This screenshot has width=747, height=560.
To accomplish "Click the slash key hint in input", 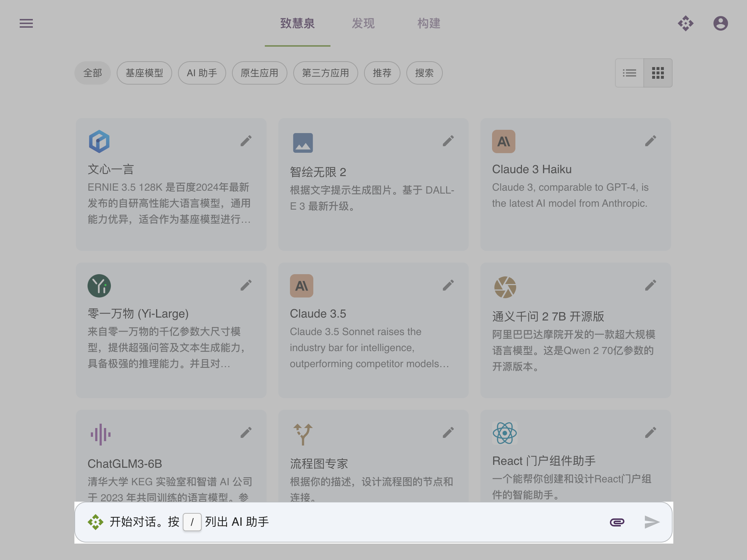I will (192, 522).
